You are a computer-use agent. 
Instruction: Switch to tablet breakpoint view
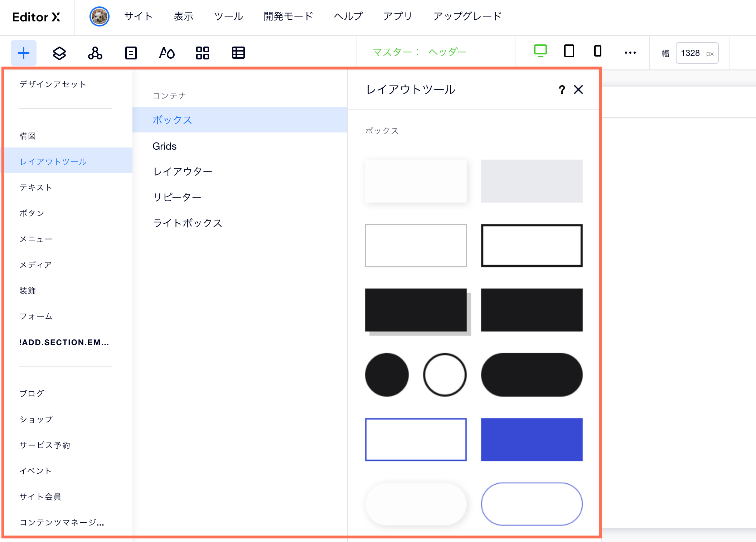click(569, 51)
